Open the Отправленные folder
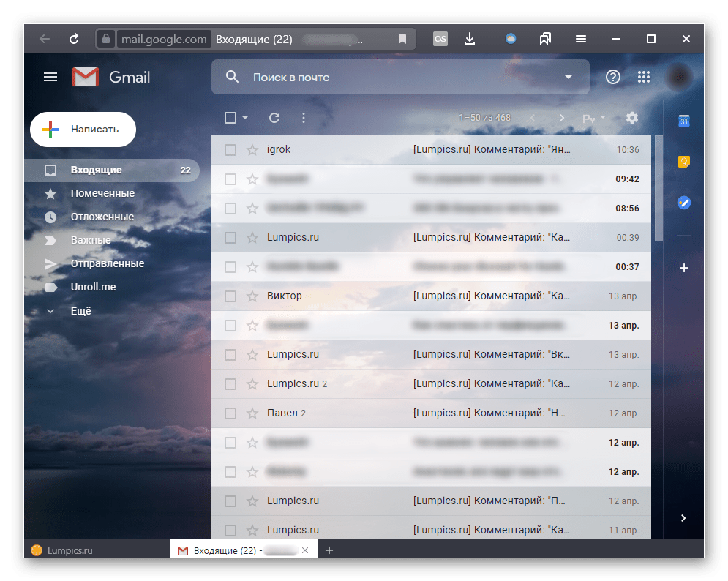This screenshot has height=581, width=728. pyautogui.click(x=108, y=263)
